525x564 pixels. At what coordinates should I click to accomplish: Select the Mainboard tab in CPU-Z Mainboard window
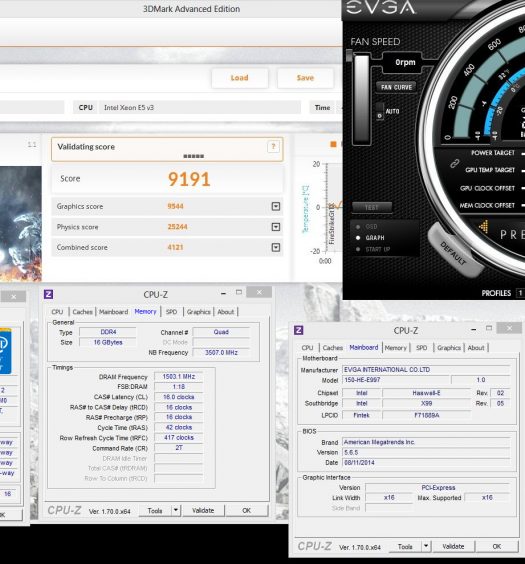pos(364,347)
